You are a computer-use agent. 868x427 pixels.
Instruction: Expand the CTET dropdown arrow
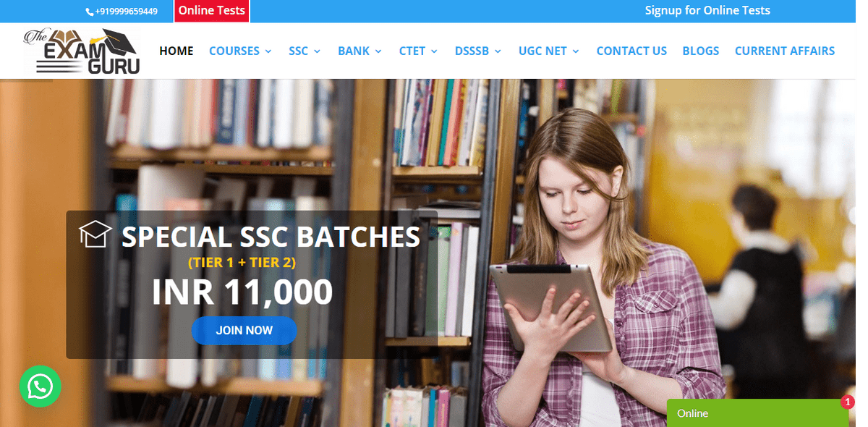(x=434, y=51)
